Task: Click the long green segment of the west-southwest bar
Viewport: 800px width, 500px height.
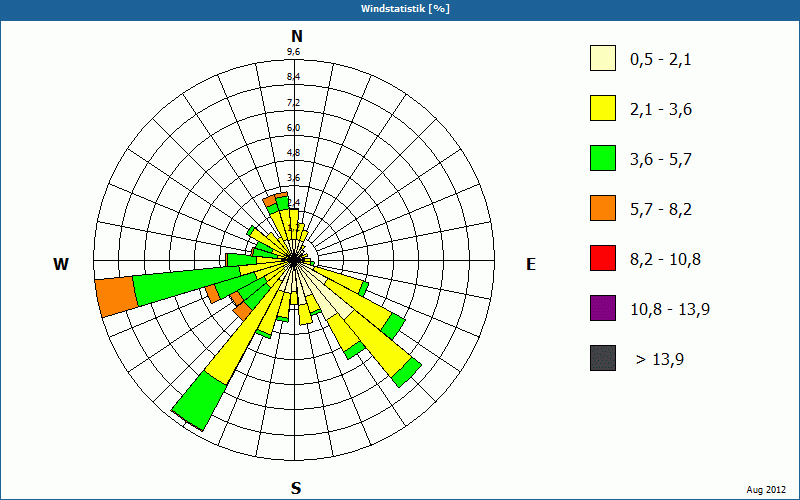Action: (187, 285)
